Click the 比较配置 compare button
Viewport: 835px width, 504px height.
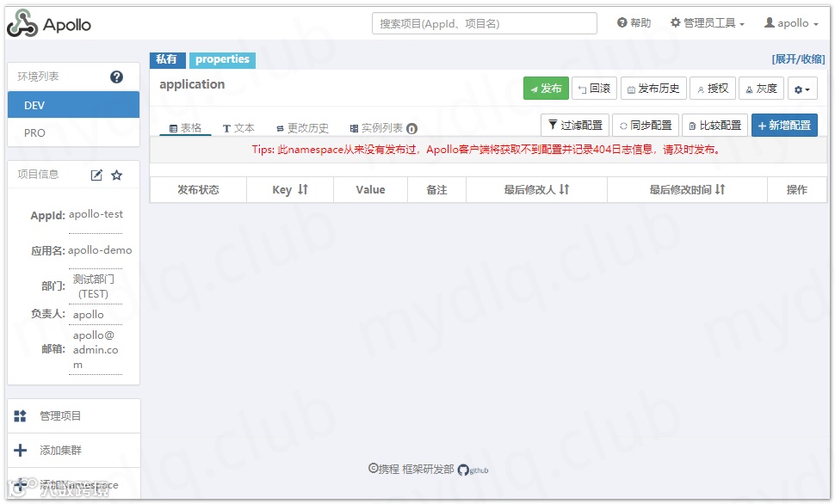tap(714, 125)
